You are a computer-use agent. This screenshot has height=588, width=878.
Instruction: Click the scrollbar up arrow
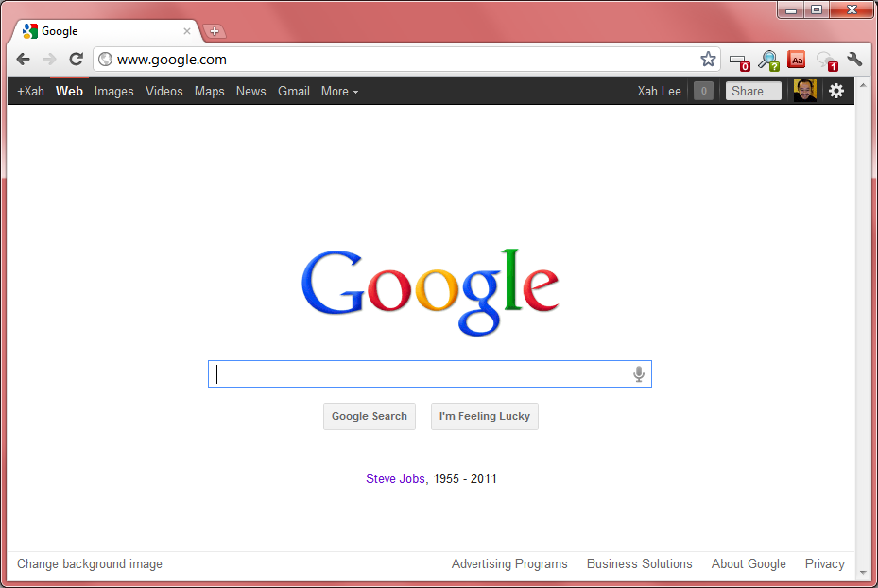(x=863, y=86)
